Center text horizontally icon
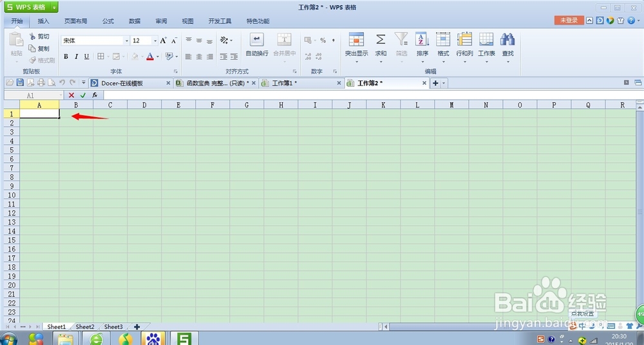 pyautogui.click(x=199, y=57)
